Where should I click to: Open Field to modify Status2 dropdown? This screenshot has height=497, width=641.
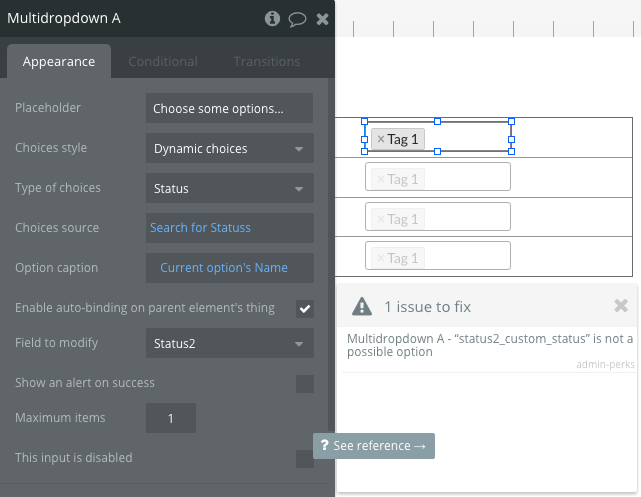229,344
